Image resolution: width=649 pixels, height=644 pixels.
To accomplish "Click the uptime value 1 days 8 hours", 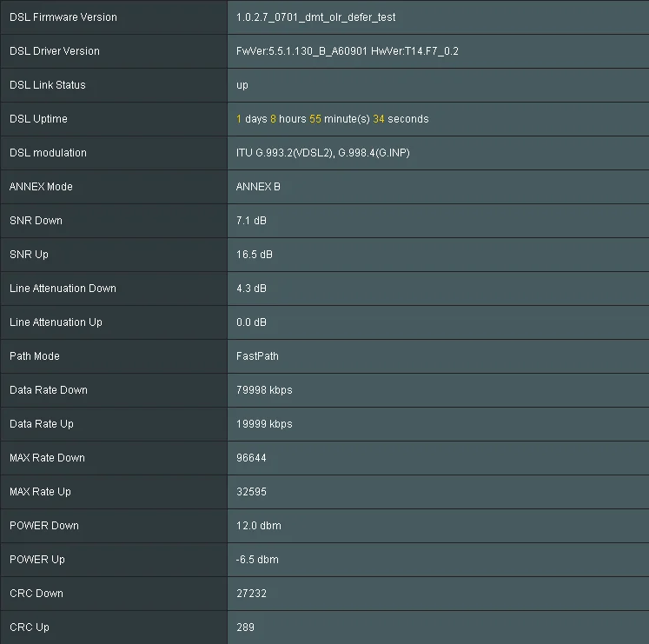I will (271, 119).
